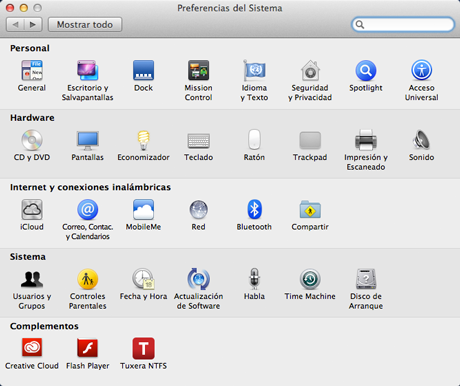460x386 pixels.
Task: Focus the search field in toolbar
Action: click(403, 25)
